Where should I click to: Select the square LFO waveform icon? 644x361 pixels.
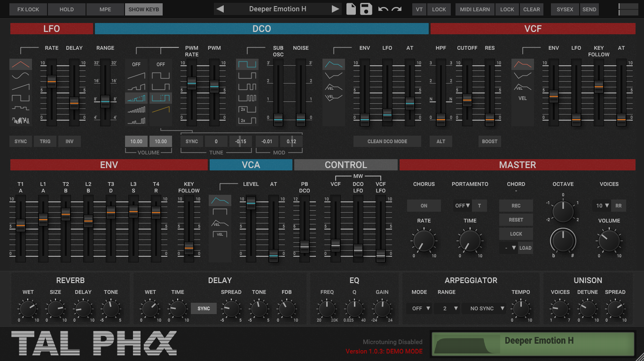click(21, 98)
